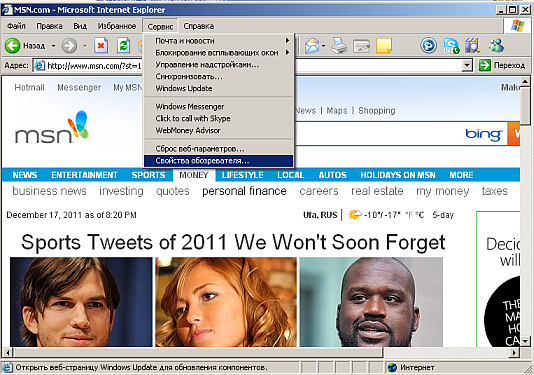This screenshot has height=375, width=534.
Task: Open the personal finance sublink
Action: (x=244, y=191)
